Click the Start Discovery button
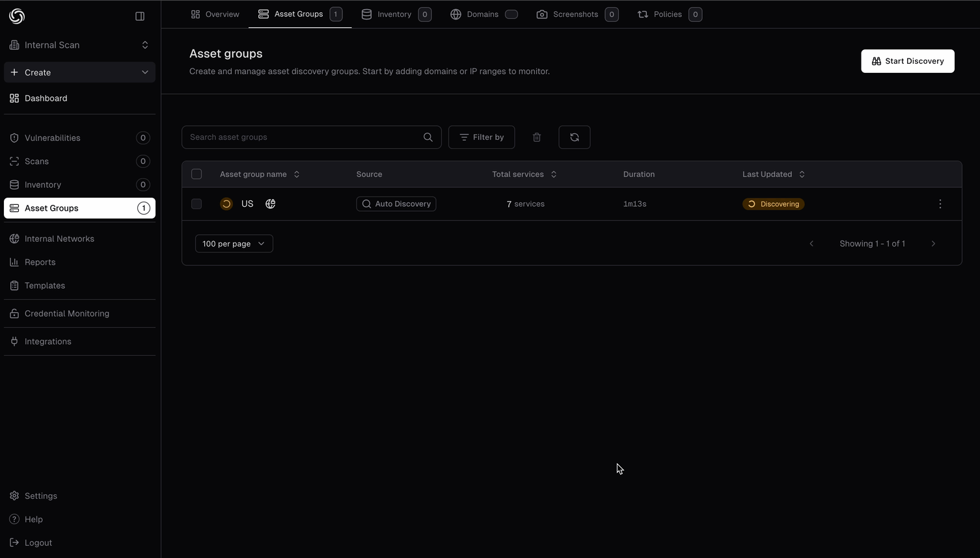Screen dimensions: 980x558 pos(908,61)
